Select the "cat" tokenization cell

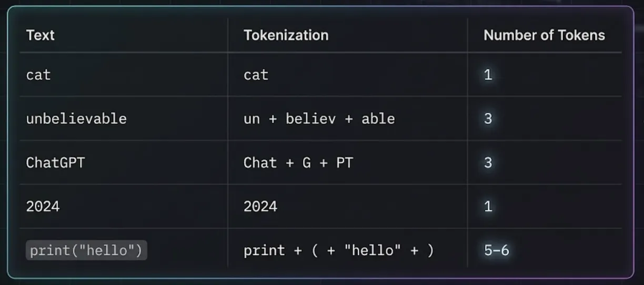tap(256, 75)
